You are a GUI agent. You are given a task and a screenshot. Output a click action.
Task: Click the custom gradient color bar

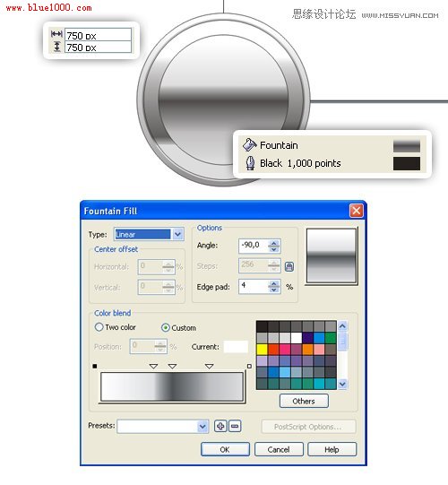[172, 387]
